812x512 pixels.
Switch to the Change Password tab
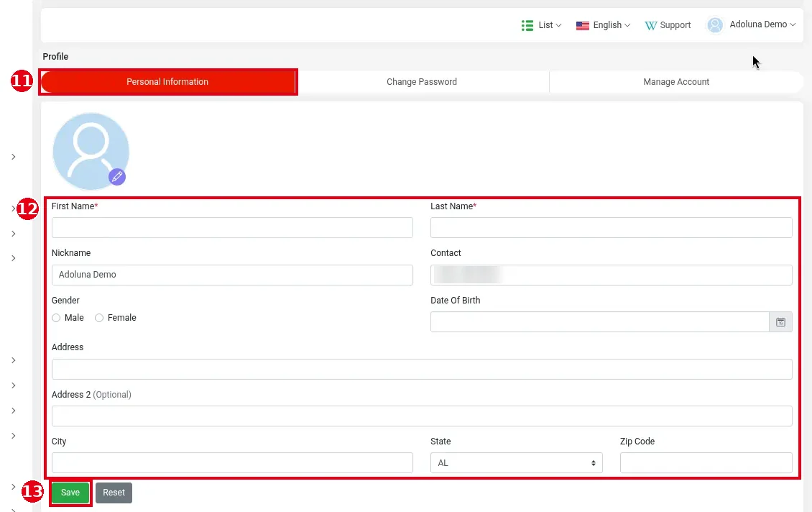(x=422, y=82)
